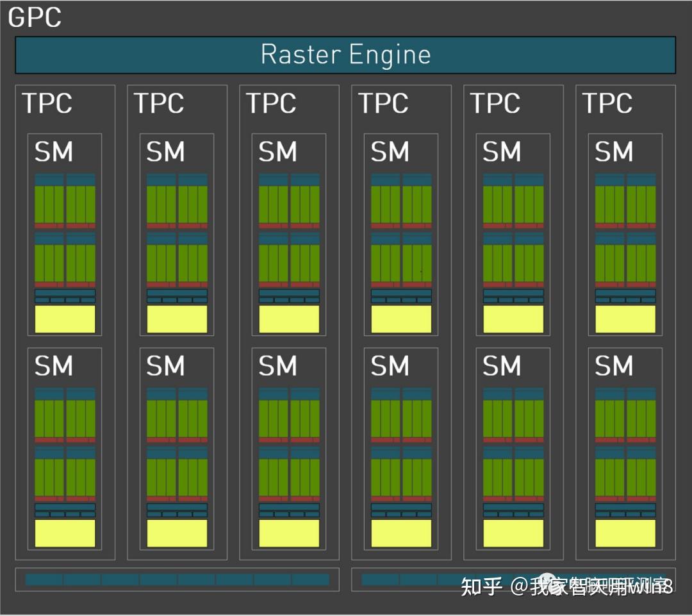The width and height of the screenshot is (692, 616).
Task: Click the Raster Engine bar
Action: tap(345, 54)
